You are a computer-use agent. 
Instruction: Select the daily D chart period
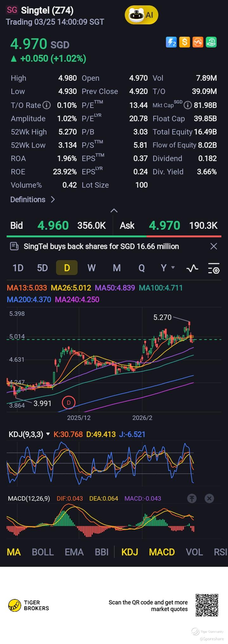(67, 268)
